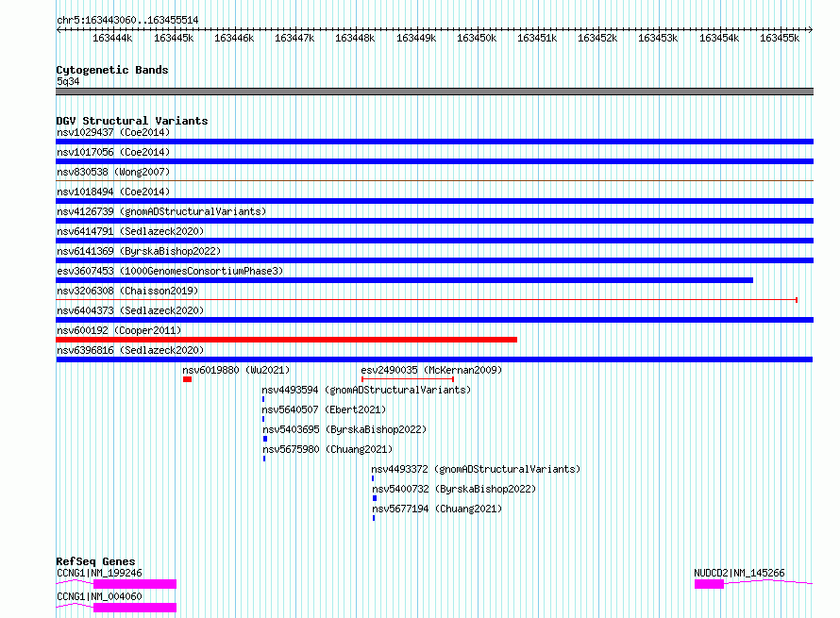The width and height of the screenshot is (840, 618).
Task: Click the blue bar of esv3607453
Action: point(405,280)
